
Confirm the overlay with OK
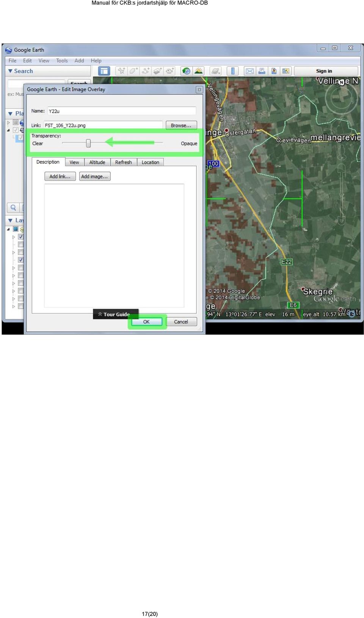(x=146, y=322)
